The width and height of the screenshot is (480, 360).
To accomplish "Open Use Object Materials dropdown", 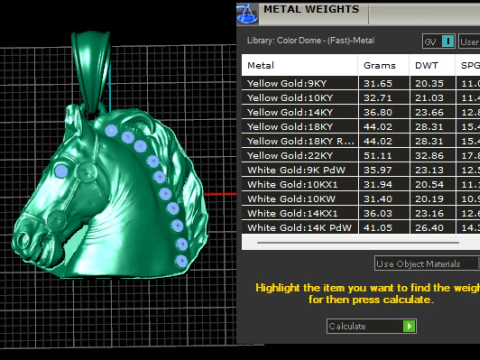I will coord(427,264).
